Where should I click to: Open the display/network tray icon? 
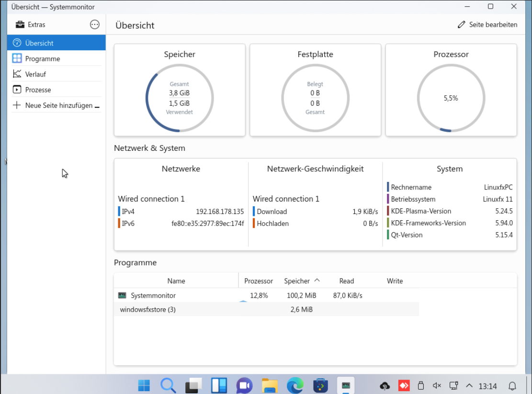point(453,385)
